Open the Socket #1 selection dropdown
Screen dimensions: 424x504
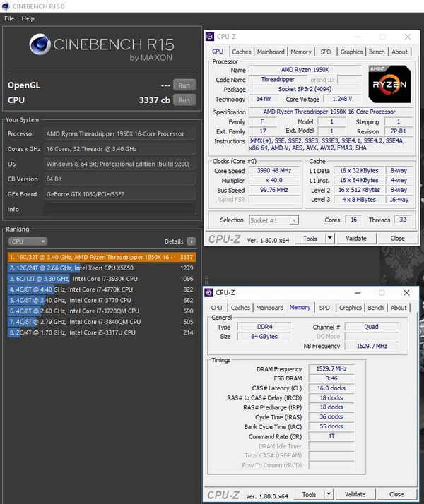pyautogui.click(x=273, y=220)
